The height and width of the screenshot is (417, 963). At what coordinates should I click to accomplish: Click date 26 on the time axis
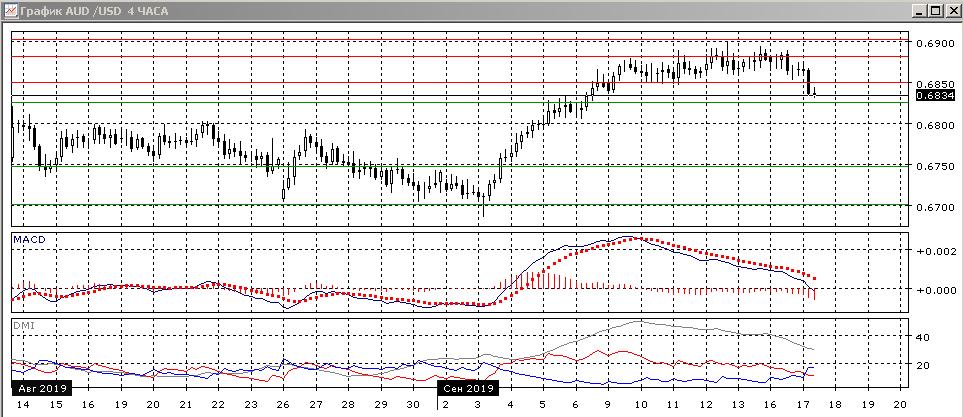(x=283, y=404)
